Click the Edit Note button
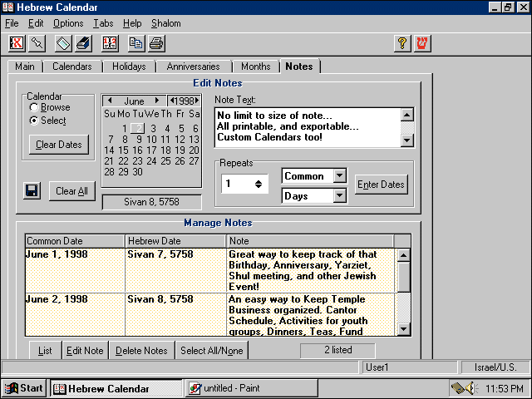This screenshot has width=532, height=399. pos(85,351)
